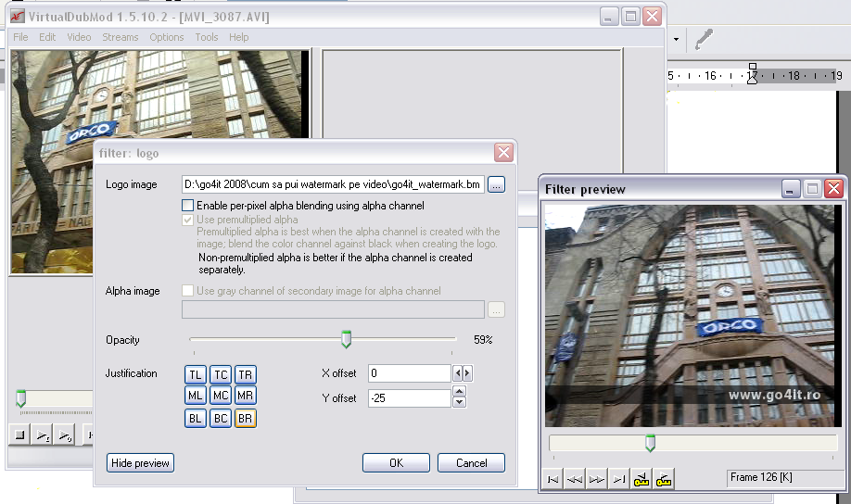Click the output playback button
851x504 pixels.
(65, 435)
